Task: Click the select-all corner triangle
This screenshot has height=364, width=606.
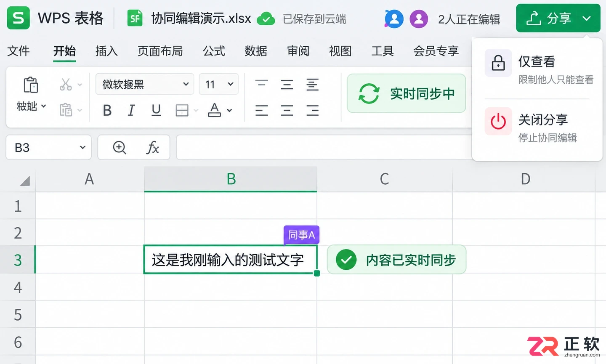Action: (x=25, y=181)
